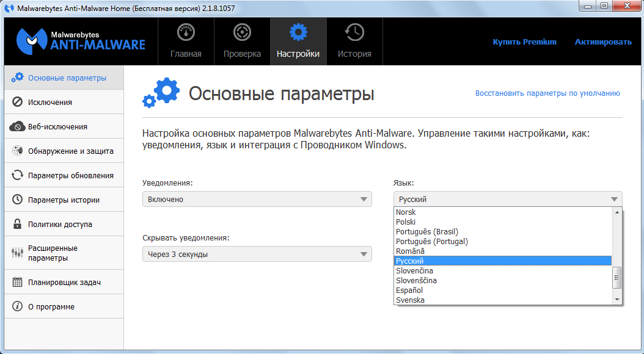644x354 pixels.
Task: Choose Español in the language list
Action: [502, 291]
